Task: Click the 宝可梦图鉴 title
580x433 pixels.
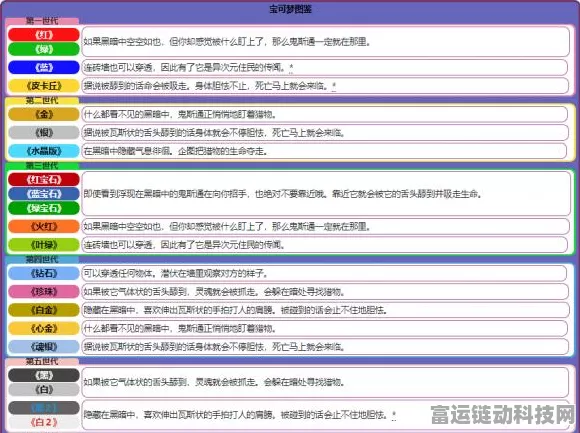Action: coord(290,9)
